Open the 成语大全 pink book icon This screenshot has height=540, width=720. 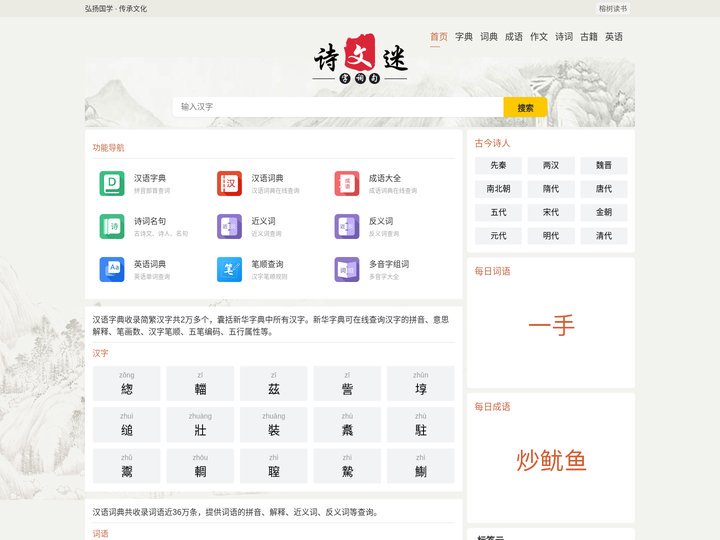point(347,183)
